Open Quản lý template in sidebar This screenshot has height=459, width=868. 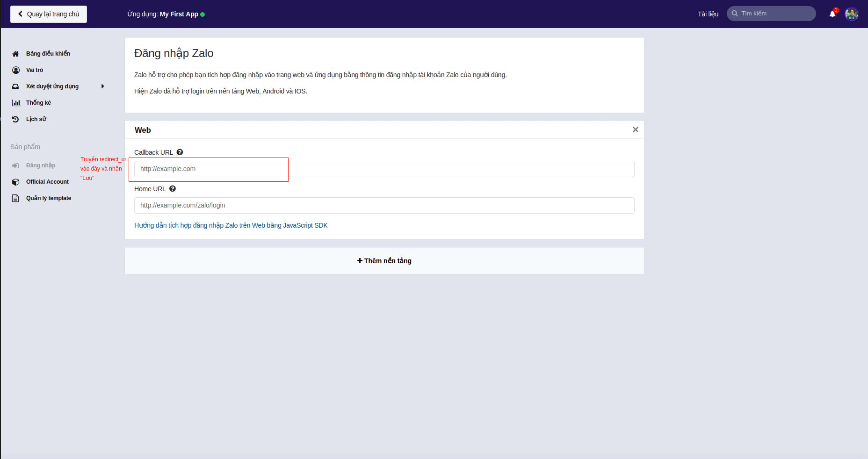pos(49,198)
